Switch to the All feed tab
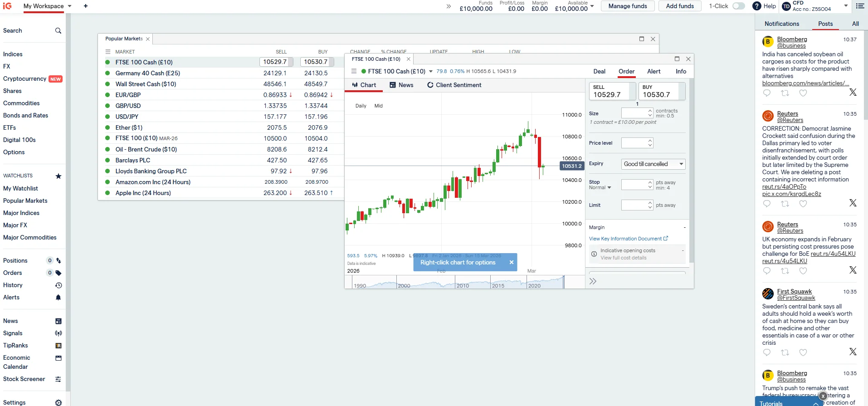 pyautogui.click(x=855, y=24)
